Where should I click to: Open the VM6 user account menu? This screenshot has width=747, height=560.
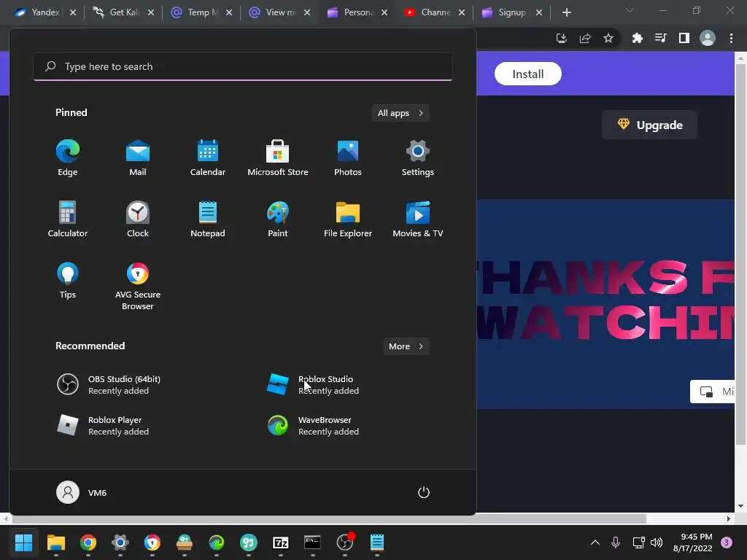[82, 492]
